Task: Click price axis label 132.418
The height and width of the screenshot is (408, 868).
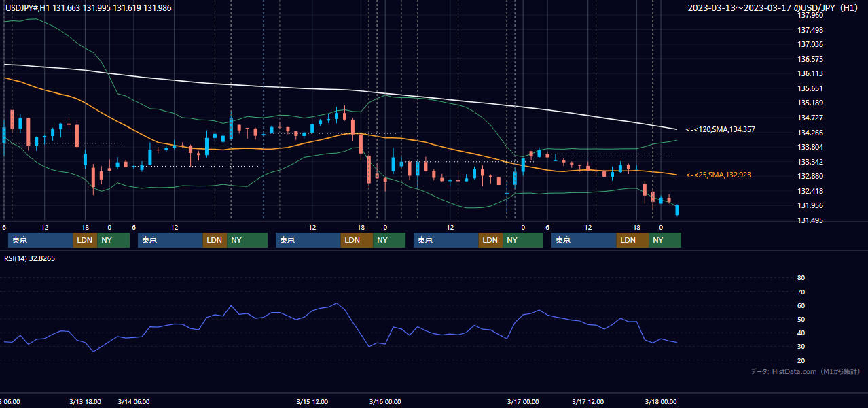Action: pos(810,191)
